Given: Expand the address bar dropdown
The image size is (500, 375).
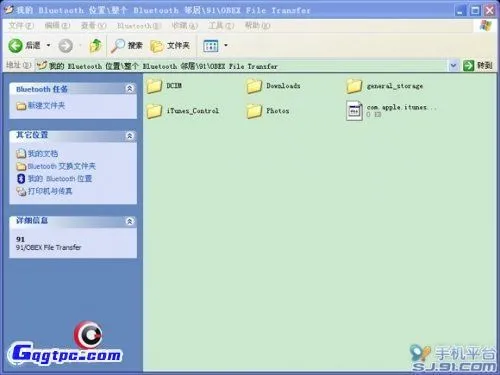Looking at the screenshot, I should point(453,66).
